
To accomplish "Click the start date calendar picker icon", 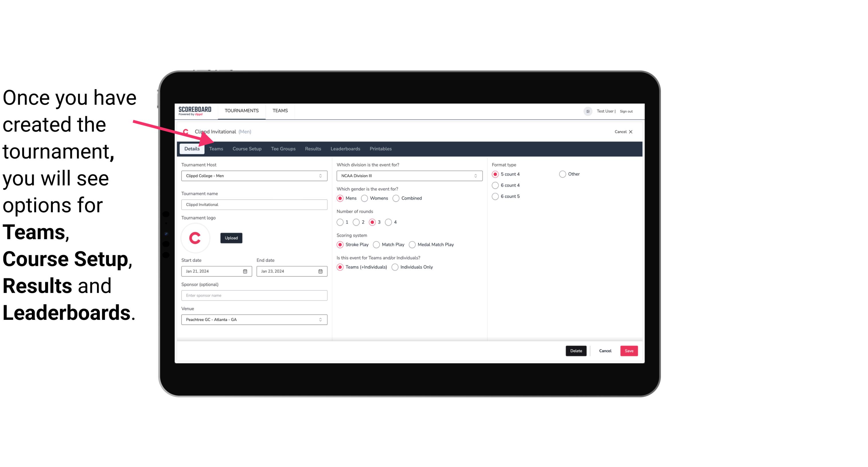I will (x=246, y=271).
